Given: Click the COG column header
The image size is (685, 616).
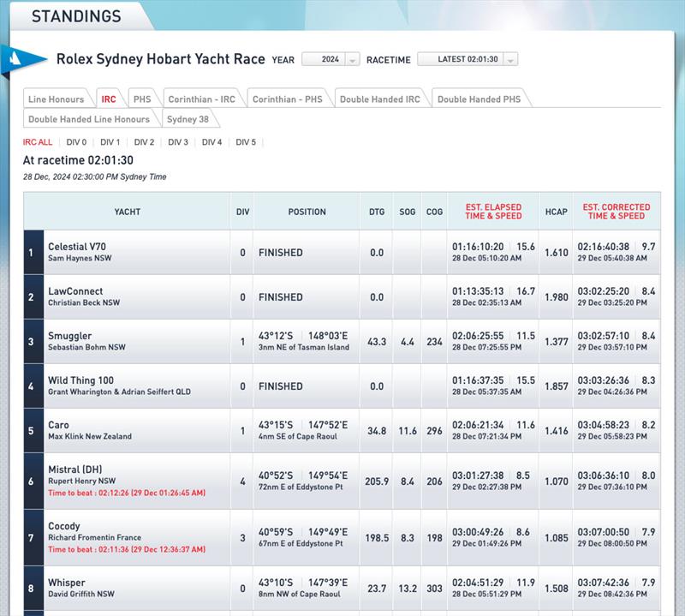Looking at the screenshot, I should [434, 212].
